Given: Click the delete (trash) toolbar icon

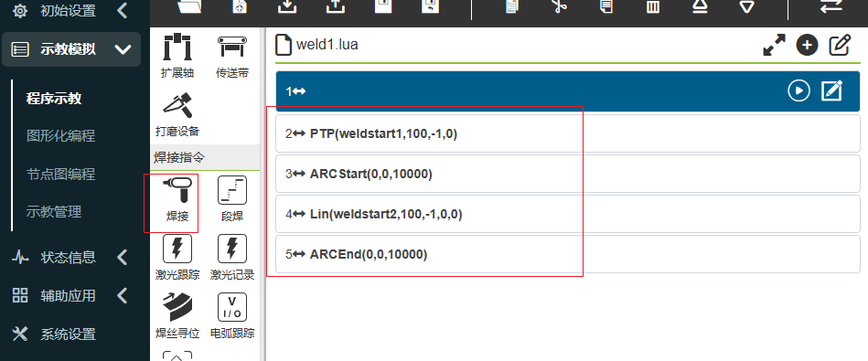Looking at the screenshot, I should click(653, 5).
